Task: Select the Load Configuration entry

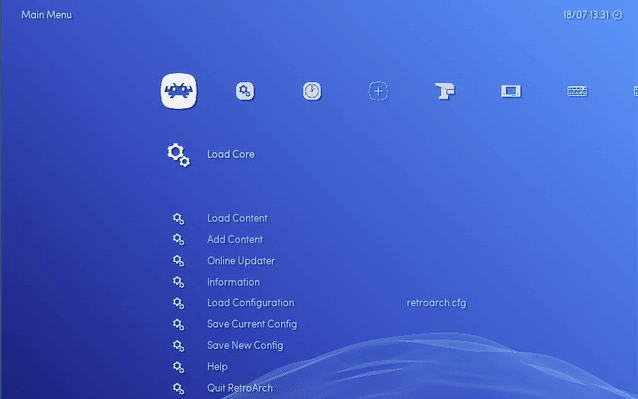Action: tap(250, 303)
